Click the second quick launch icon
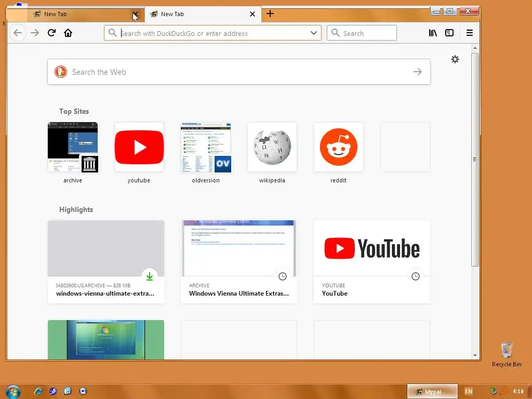Image resolution: width=532 pixels, height=399 pixels. [x=53, y=391]
